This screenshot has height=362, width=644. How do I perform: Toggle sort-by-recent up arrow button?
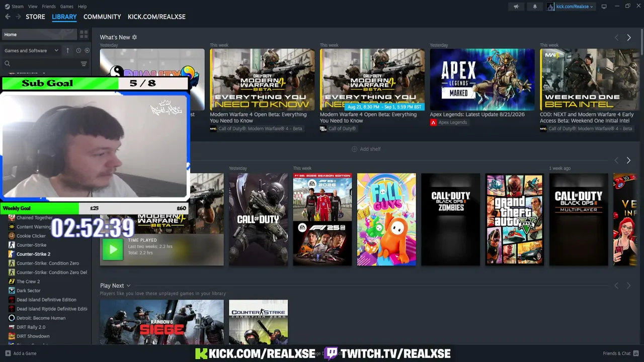point(68,50)
